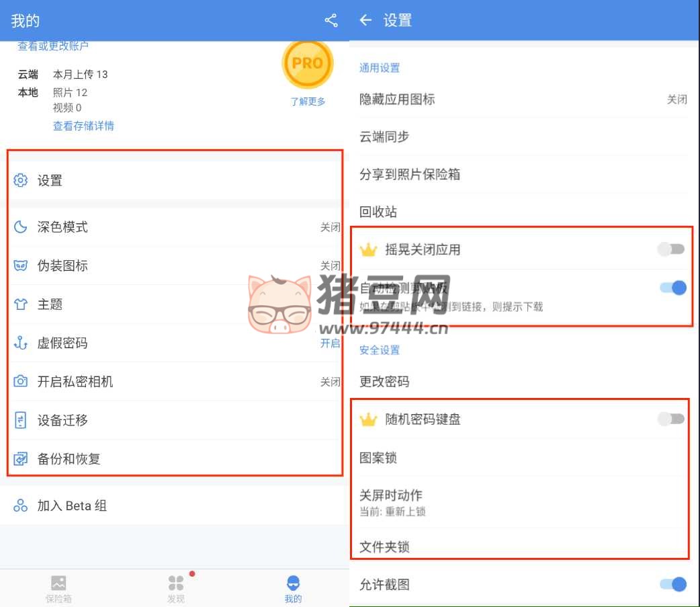Viewport: 700px width, 607px height.
Task: Select the mask icon for 伪装图标
Action: coord(21,266)
